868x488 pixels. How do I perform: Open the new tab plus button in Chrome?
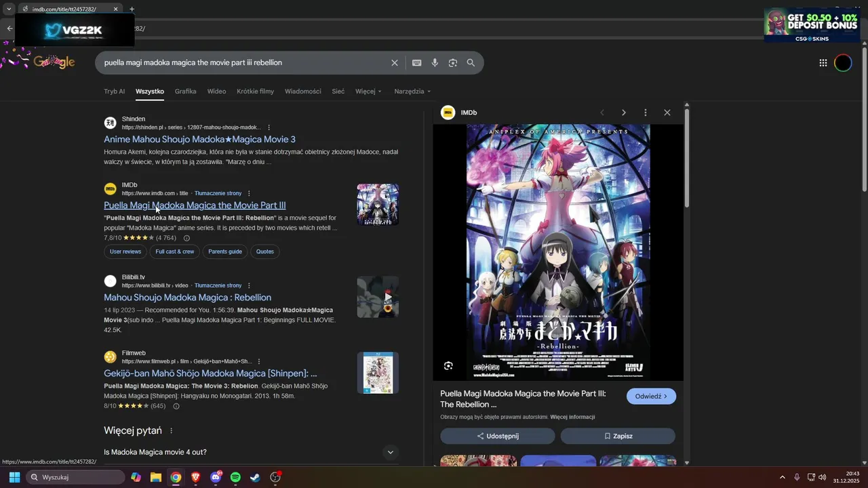[x=132, y=9]
